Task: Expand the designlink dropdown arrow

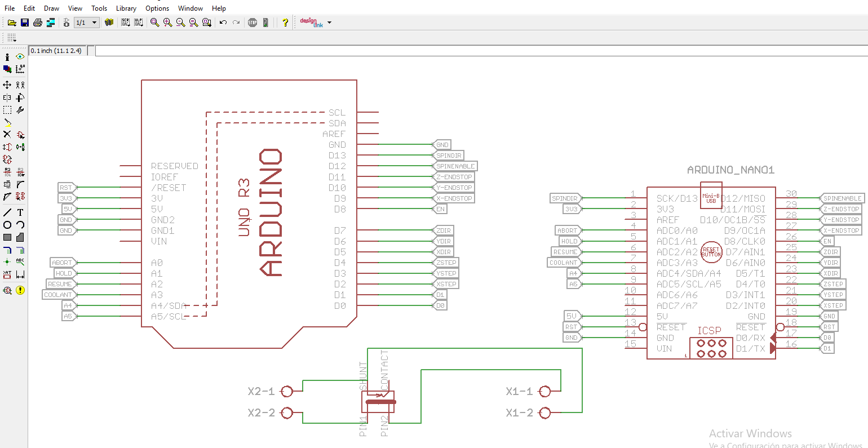Action: [330, 23]
